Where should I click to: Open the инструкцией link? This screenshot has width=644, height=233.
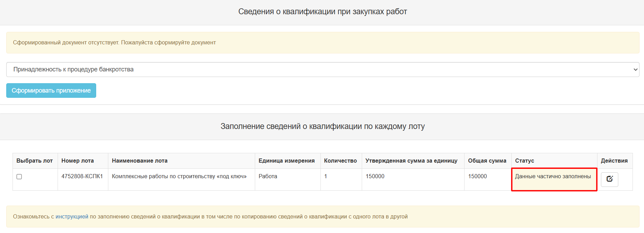[72, 217]
